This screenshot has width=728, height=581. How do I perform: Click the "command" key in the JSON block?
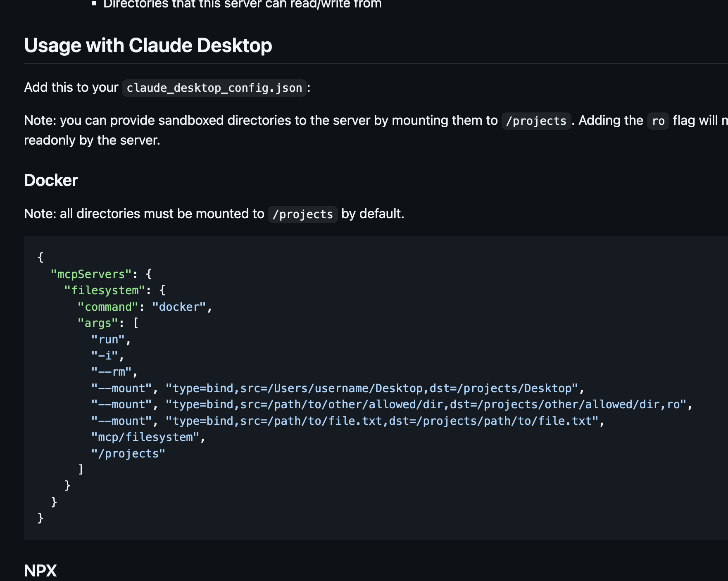pyautogui.click(x=108, y=307)
